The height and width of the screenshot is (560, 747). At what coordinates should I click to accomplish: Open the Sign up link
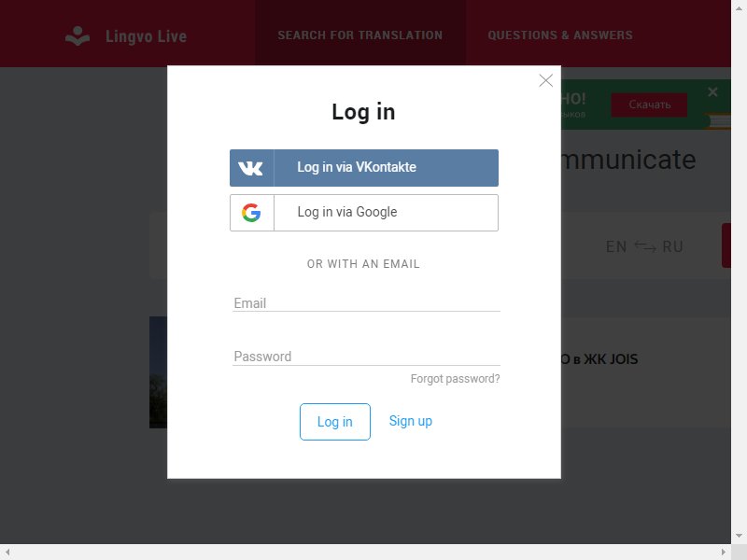click(410, 421)
